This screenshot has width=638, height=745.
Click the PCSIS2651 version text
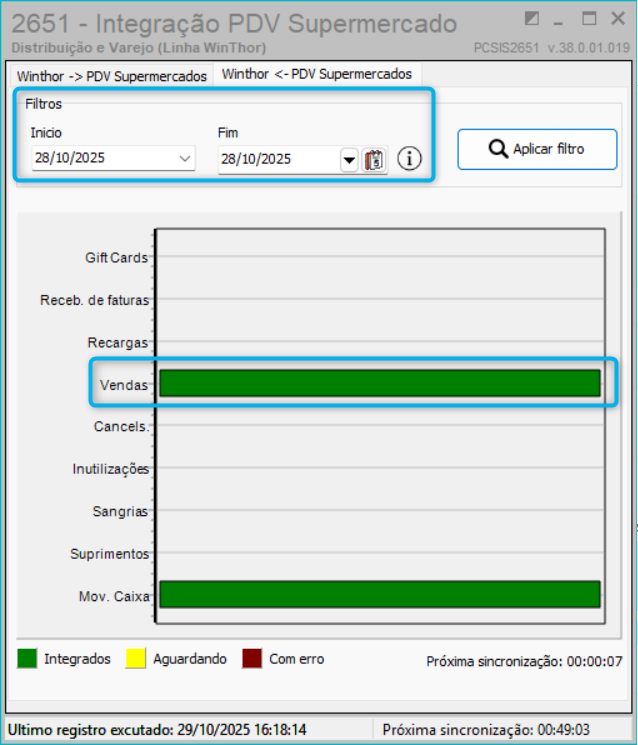[x=552, y=48]
